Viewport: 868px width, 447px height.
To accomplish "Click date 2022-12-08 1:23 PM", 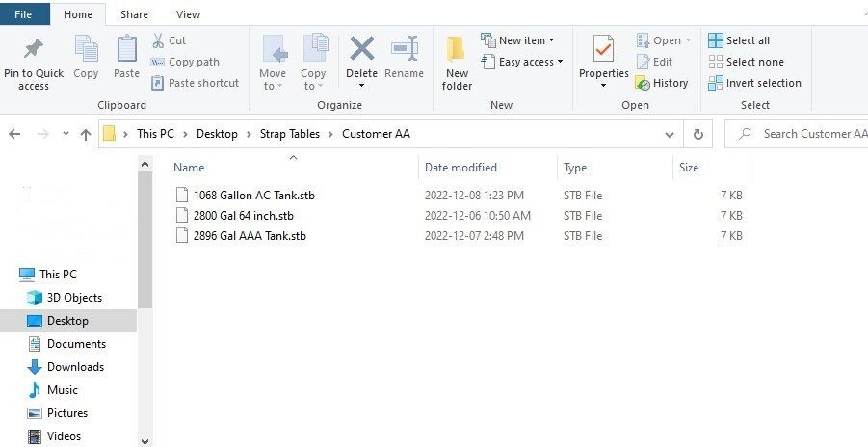I will [474, 195].
